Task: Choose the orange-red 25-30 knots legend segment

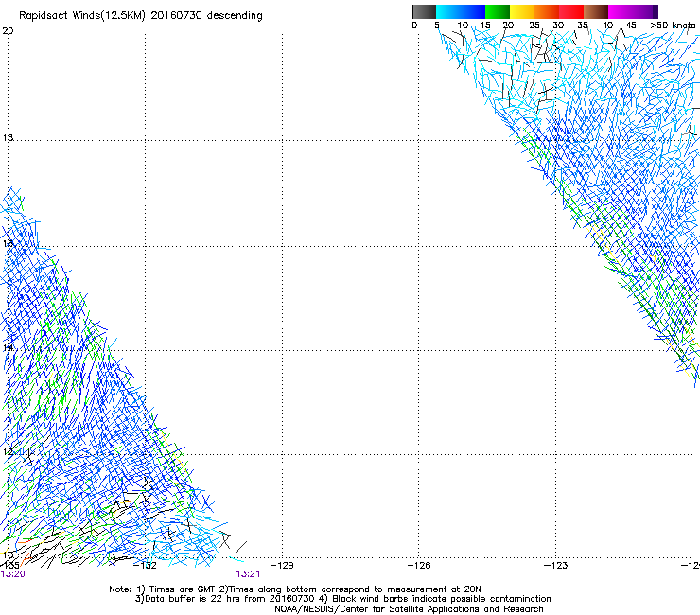Action: click(547, 11)
